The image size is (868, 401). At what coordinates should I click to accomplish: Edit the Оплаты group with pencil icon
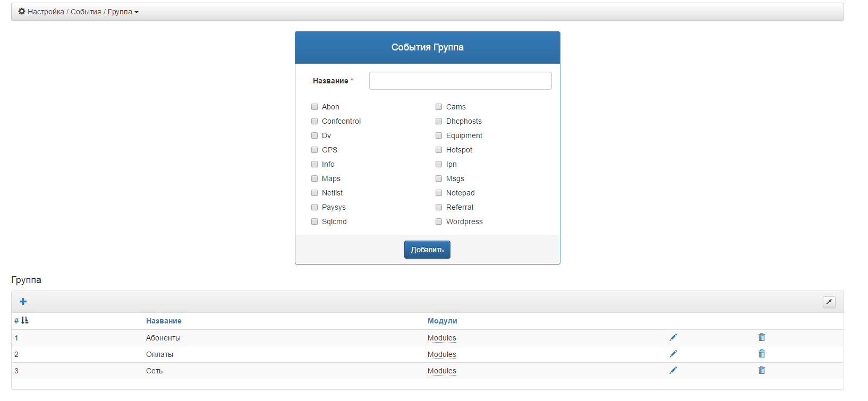click(673, 354)
